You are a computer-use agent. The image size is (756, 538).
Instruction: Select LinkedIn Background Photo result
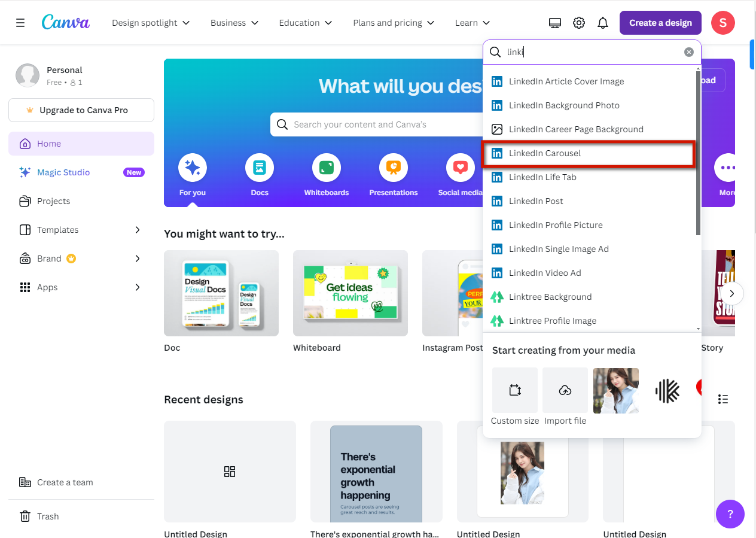tap(589, 105)
